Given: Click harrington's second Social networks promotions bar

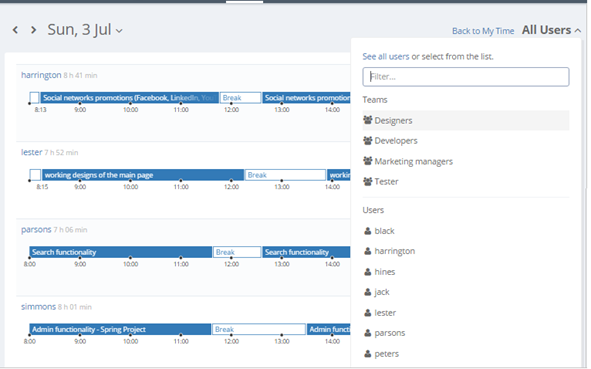Looking at the screenshot, I should tap(306, 98).
